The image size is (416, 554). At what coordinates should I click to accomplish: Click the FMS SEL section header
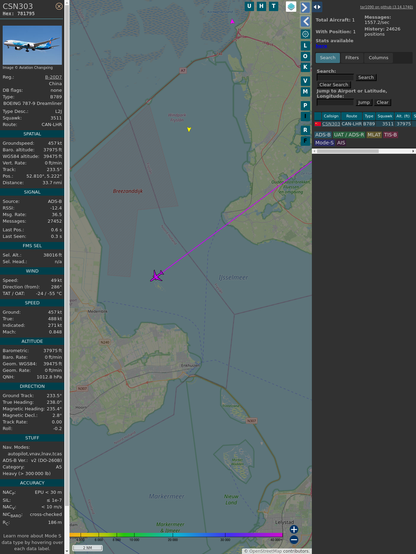click(32, 246)
